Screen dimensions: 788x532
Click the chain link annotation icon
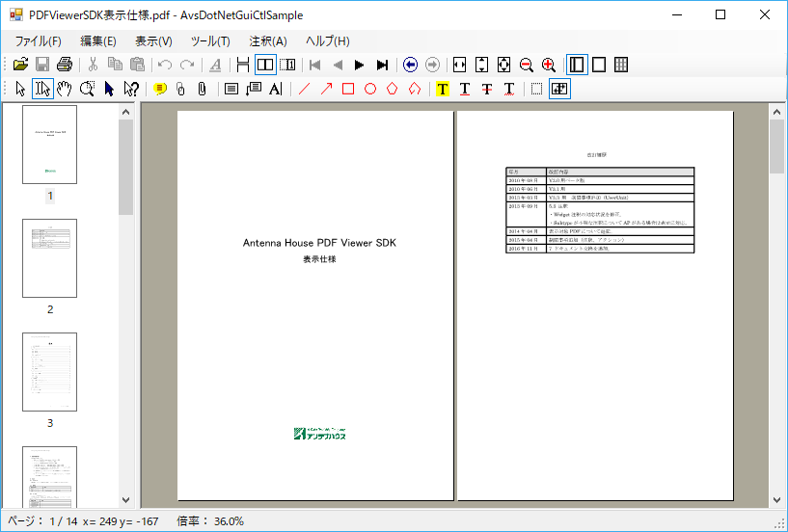click(181, 89)
